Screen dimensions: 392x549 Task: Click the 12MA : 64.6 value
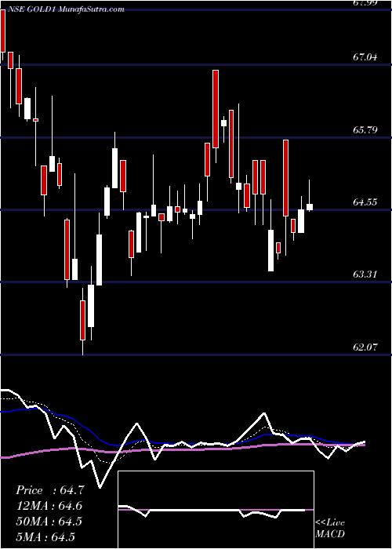point(50,506)
